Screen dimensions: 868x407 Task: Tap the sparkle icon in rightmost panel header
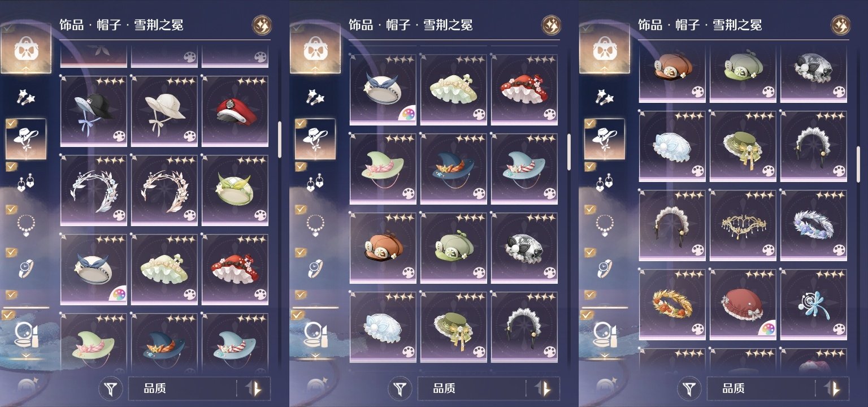[x=840, y=25]
